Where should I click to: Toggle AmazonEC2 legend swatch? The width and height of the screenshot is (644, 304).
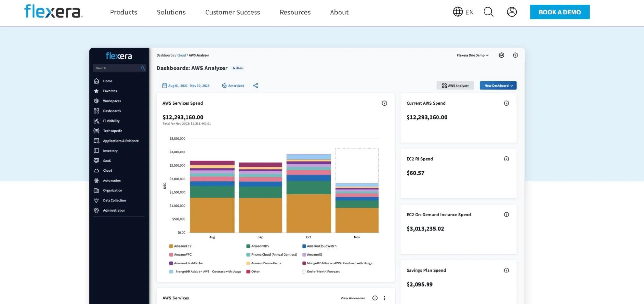pos(171,246)
